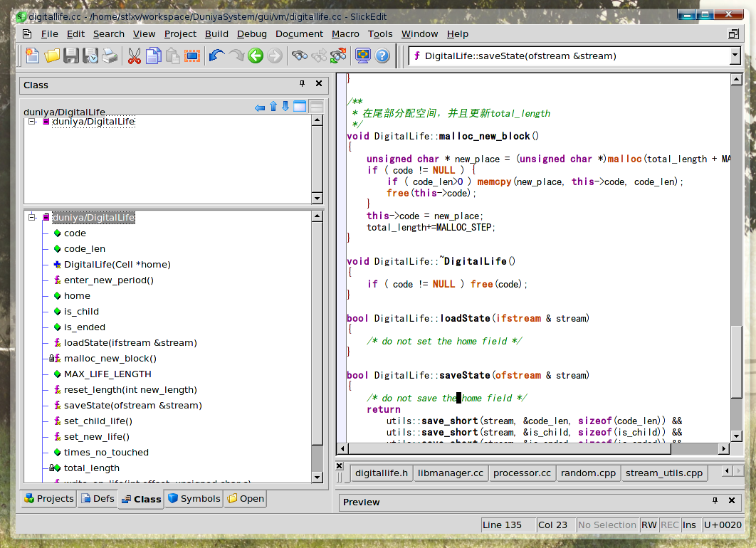Open a file with the folder icon

pos(52,56)
